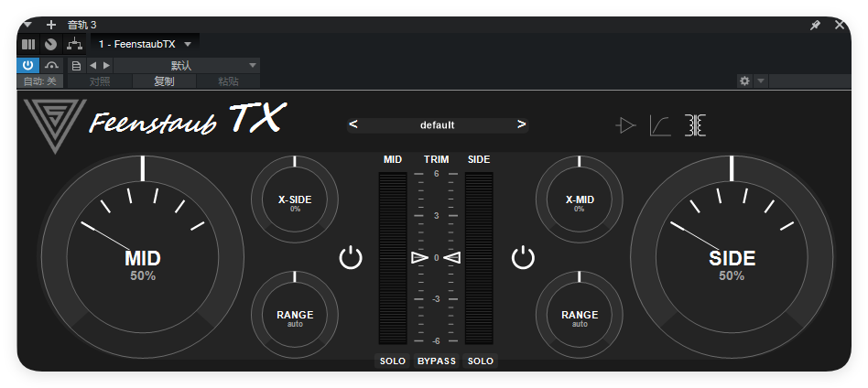Viewport: 868px width, 388px height.
Task: Click the RANGE knob under X-SIDE
Action: click(x=295, y=315)
